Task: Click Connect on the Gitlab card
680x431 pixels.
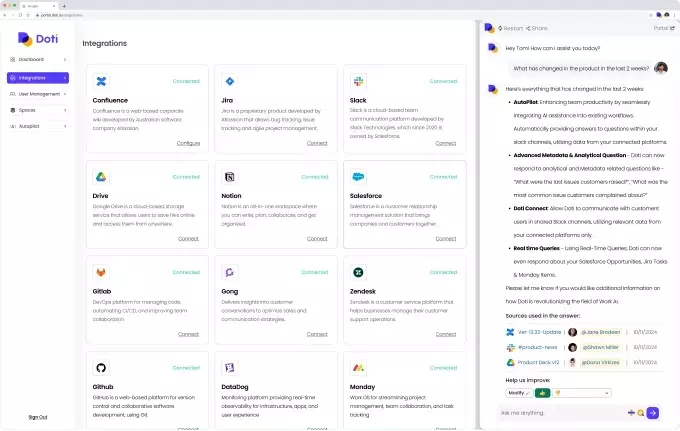Action: (x=188, y=334)
